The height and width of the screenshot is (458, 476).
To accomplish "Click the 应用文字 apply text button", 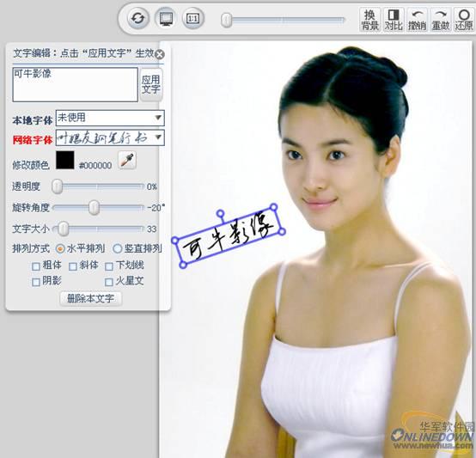I will (151, 84).
